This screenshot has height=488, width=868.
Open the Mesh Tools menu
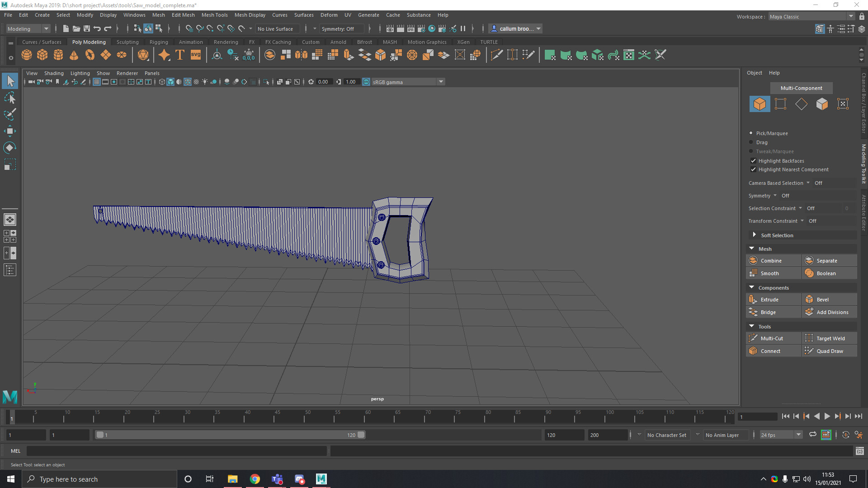(214, 15)
